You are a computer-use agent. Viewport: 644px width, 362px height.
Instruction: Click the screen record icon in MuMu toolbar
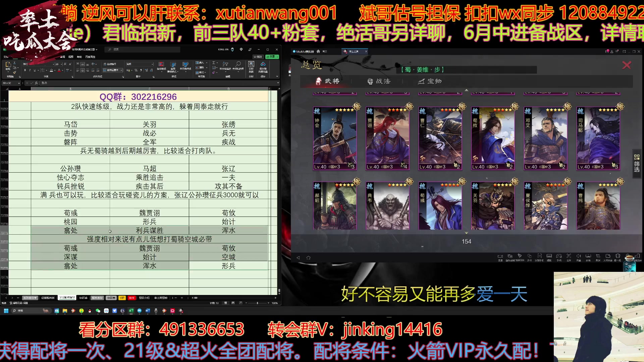(500, 256)
